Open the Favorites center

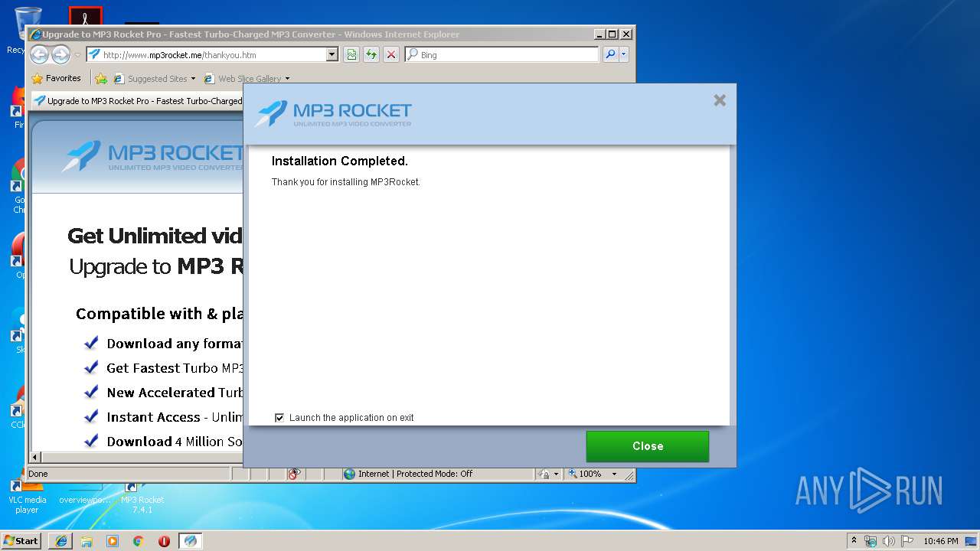[x=56, y=78]
